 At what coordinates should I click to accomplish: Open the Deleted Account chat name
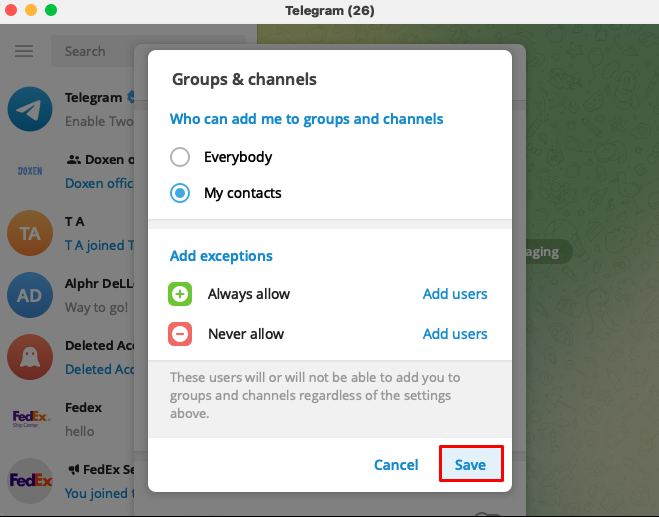(100, 346)
